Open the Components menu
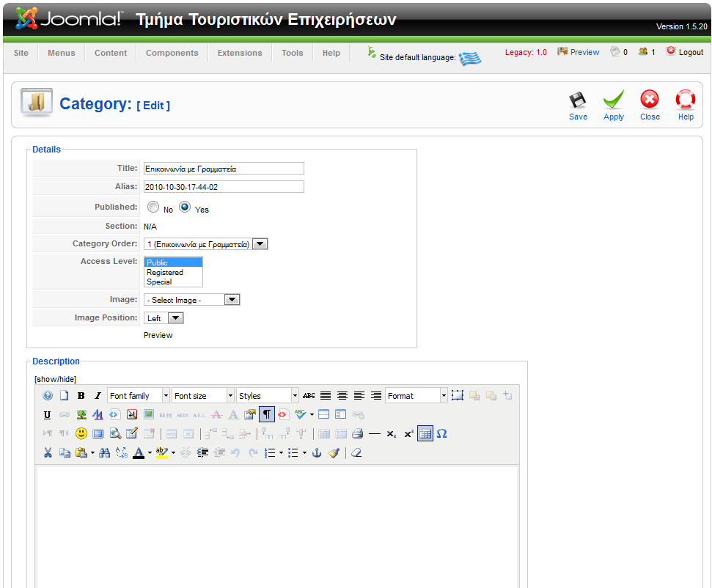Viewport: 712px width, 588px height. 172,53
